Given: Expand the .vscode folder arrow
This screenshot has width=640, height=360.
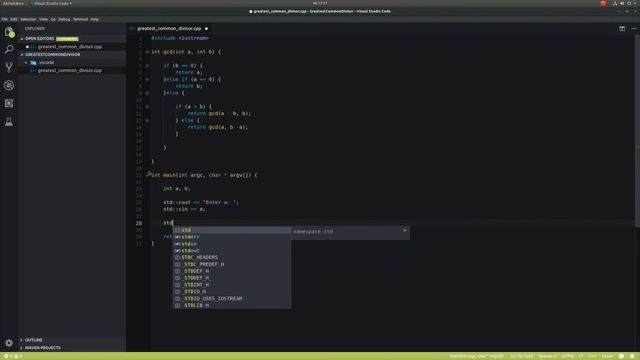Looking at the screenshot, I should pos(26,63).
